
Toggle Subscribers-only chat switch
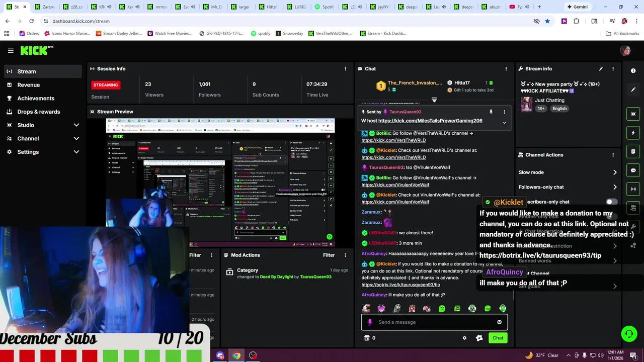611,202
